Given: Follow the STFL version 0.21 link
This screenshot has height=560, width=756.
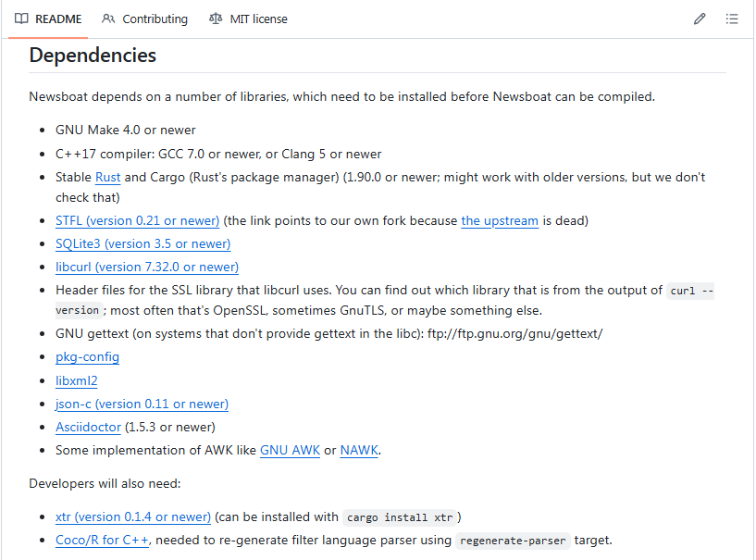Looking at the screenshot, I should pyautogui.click(x=137, y=220).
